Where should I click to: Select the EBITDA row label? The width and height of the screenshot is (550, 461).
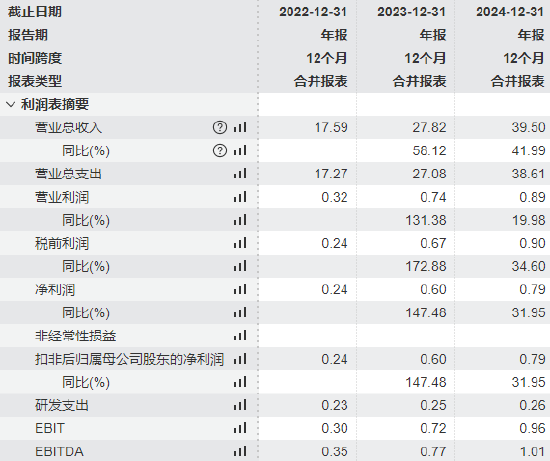coord(59,452)
